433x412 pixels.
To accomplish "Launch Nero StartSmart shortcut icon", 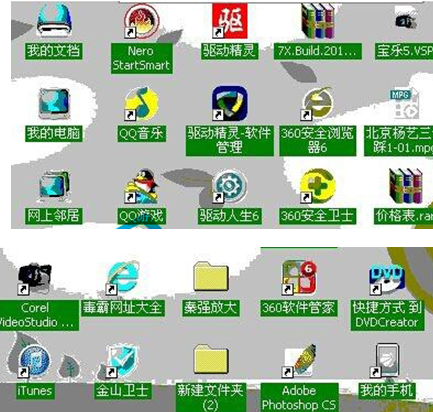I will (x=141, y=22).
